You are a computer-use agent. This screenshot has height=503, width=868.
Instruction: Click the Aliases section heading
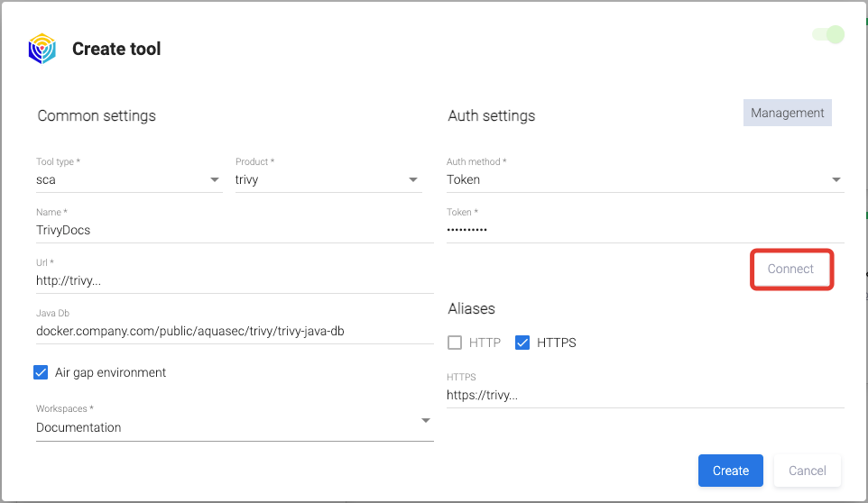click(471, 308)
